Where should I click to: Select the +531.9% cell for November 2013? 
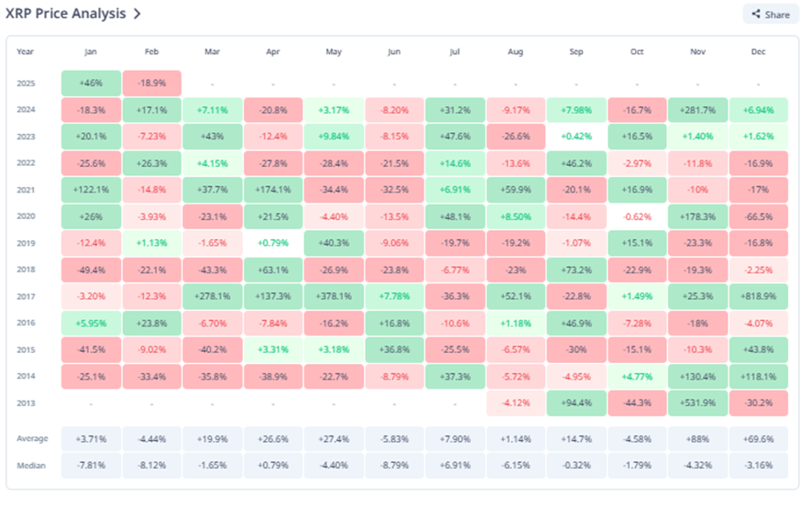[x=697, y=402]
